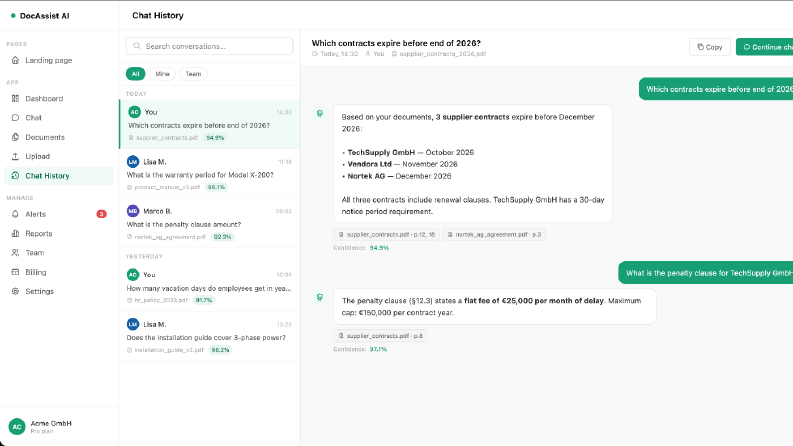This screenshot has width=793, height=446.
Task: Open nortek_ag_agreement.pdf p.3 source chip
Action: (x=494, y=235)
